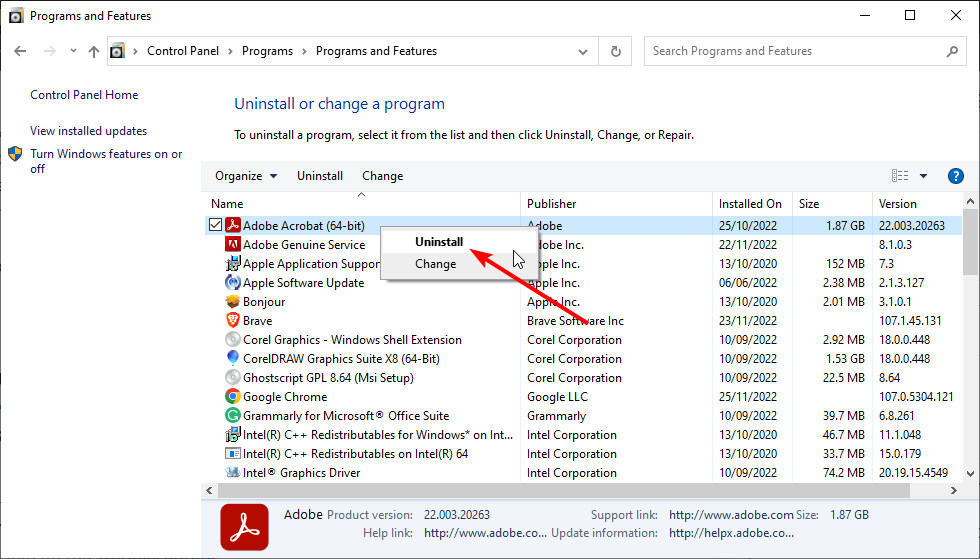The image size is (980, 559).
Task: Click the horizontal scrollbar left arrow
Action: click(209, 491)
